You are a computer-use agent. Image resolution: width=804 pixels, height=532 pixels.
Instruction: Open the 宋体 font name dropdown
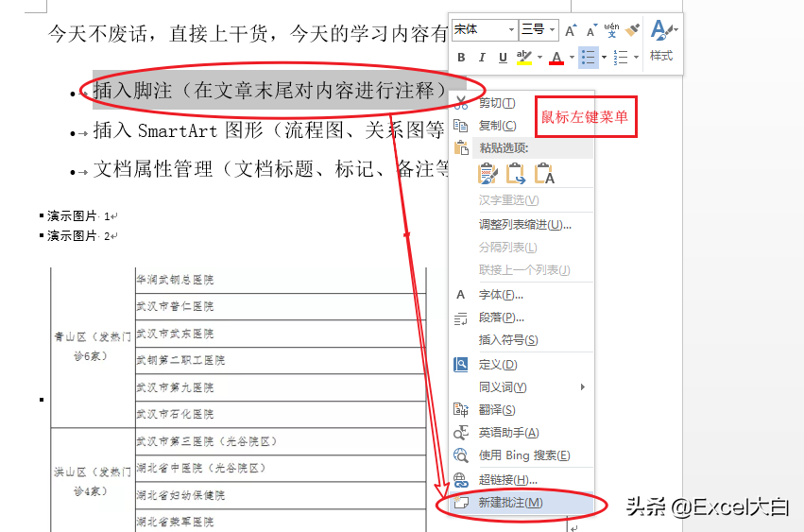(511, 29)
